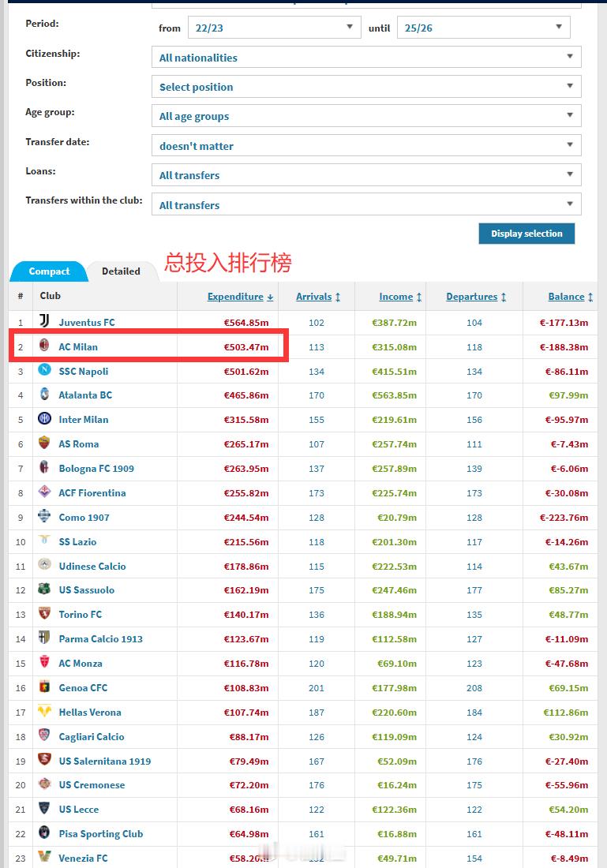Click the Parma Calcio 1913 crest icon

point(44,637)
